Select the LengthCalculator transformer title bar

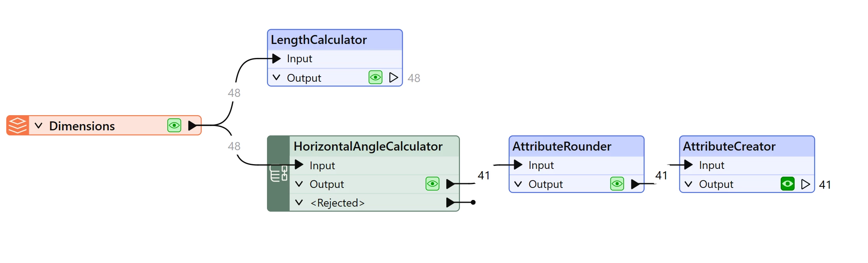(335, 40)
